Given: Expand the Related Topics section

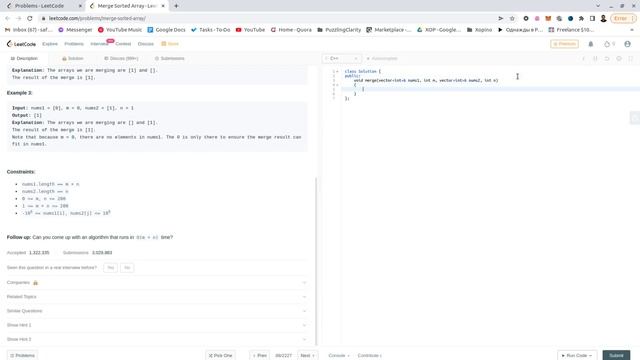Looking at the screenshot, I should 157,297.
